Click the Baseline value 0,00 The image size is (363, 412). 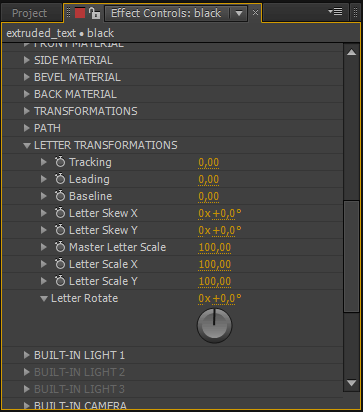209,197
